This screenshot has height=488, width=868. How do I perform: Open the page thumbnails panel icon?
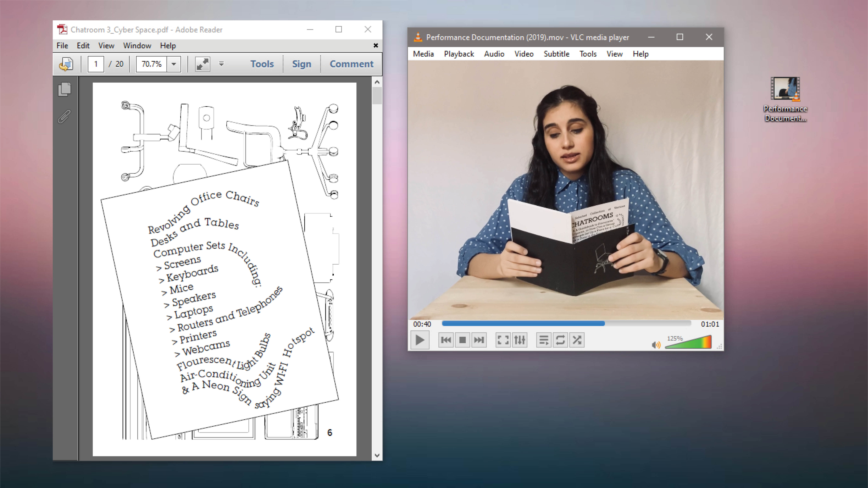point(64,89)
